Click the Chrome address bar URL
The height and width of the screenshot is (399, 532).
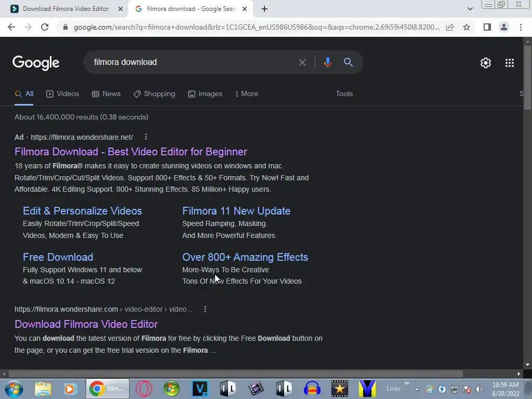pyautogui.click(x=257, y=27)
